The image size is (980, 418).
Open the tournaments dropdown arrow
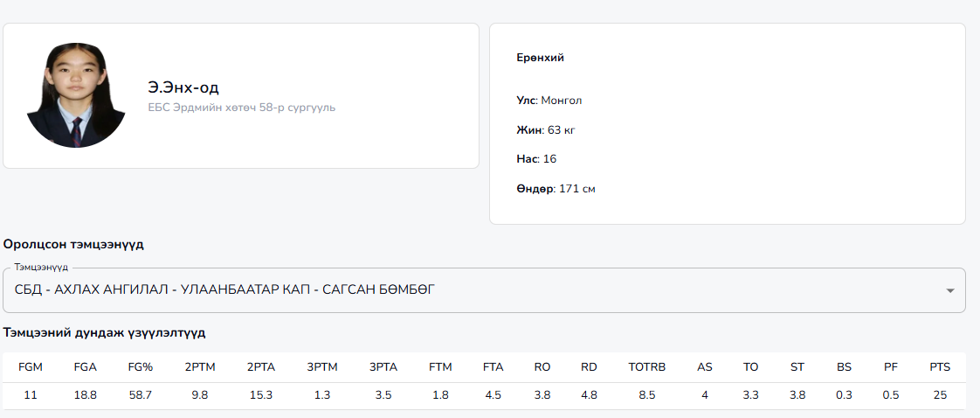pos(949,290)
